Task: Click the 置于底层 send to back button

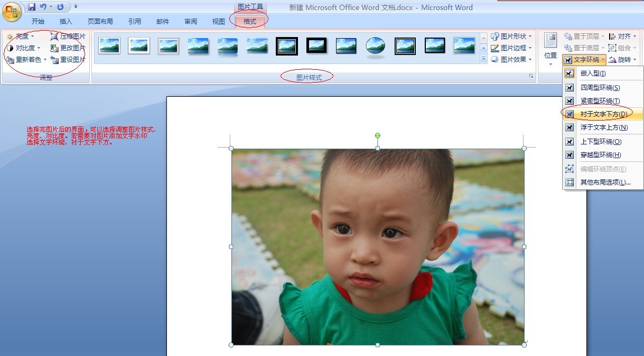Action: (x=584, y=48)
